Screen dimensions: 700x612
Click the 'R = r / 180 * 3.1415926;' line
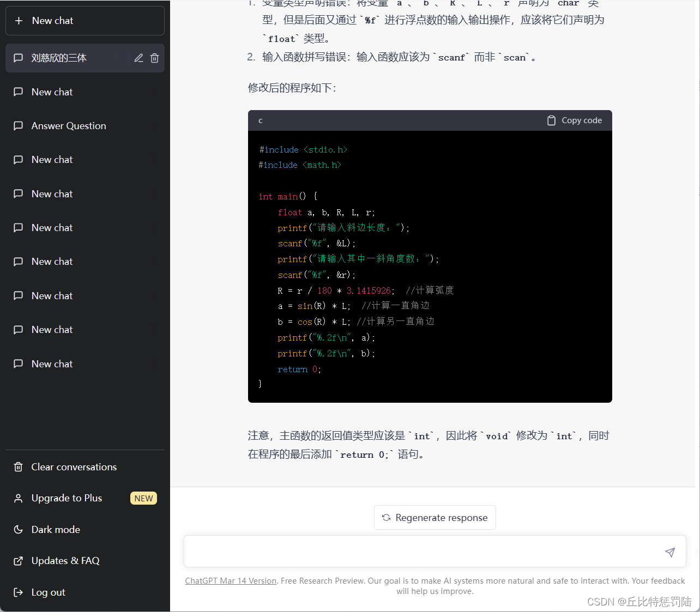(336, 290)
